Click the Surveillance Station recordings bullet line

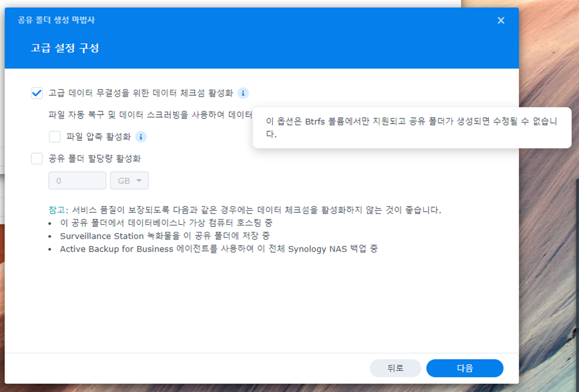click(x=165, y=236)
